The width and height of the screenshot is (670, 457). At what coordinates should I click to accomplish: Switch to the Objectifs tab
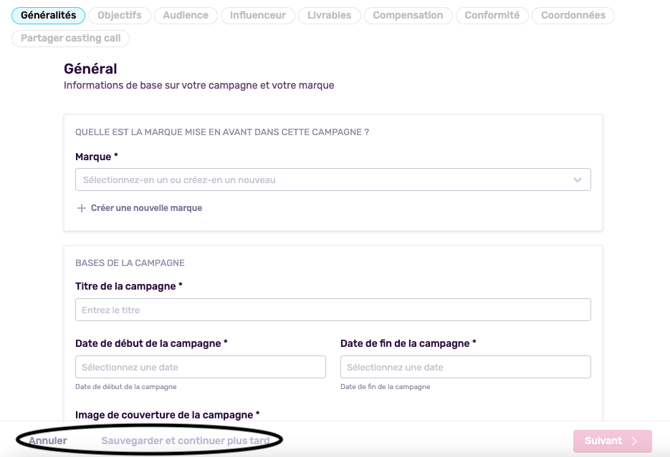point(120,15)
